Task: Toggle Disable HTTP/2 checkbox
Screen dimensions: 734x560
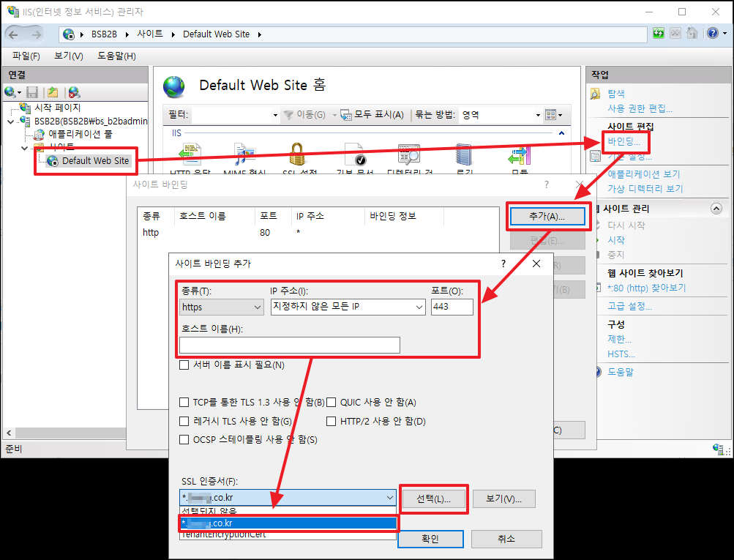Action: point(332,422)
